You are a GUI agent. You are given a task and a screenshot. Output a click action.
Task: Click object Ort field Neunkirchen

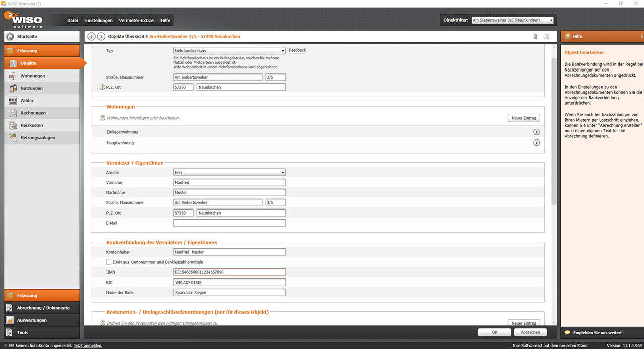click(241, 87)
